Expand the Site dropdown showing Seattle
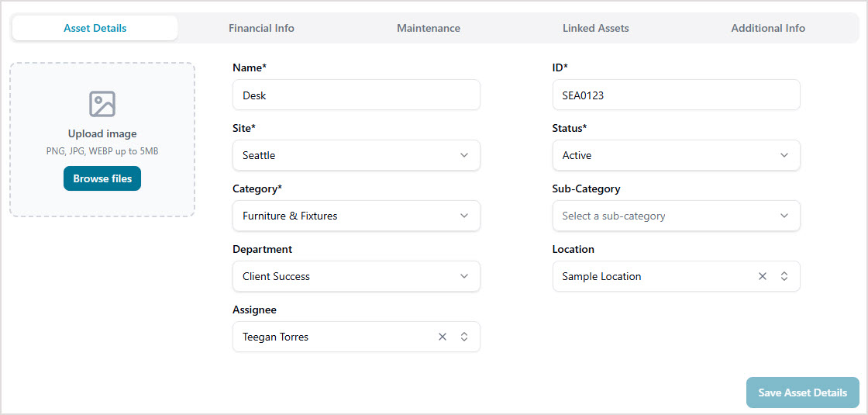 click(x=356, y=155)
